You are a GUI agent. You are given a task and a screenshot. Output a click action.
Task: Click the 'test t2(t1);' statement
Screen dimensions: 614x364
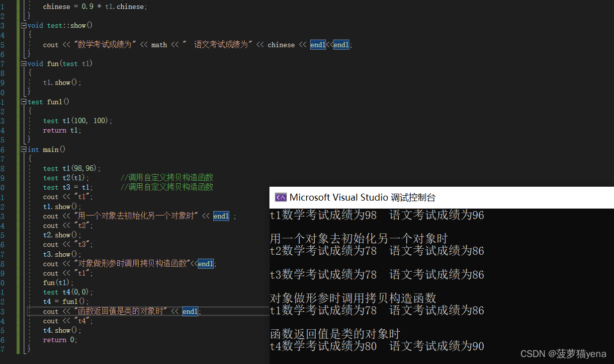[x=66, y=178]
